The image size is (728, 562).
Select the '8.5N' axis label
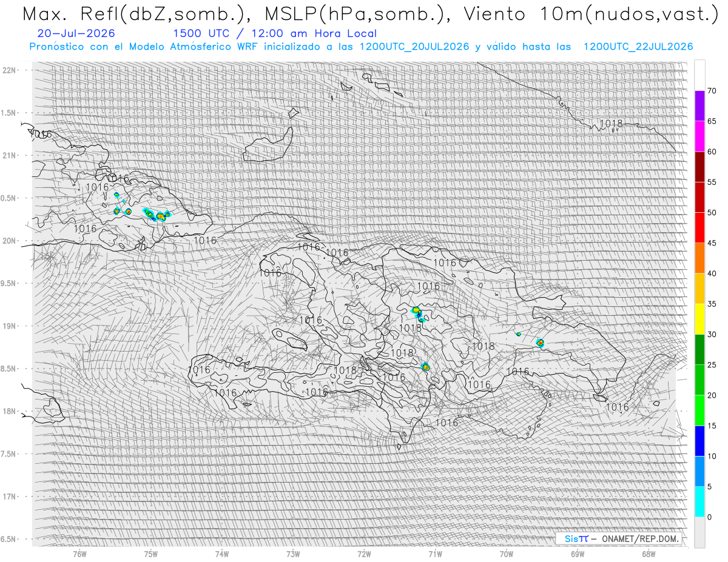click(9, 369)
